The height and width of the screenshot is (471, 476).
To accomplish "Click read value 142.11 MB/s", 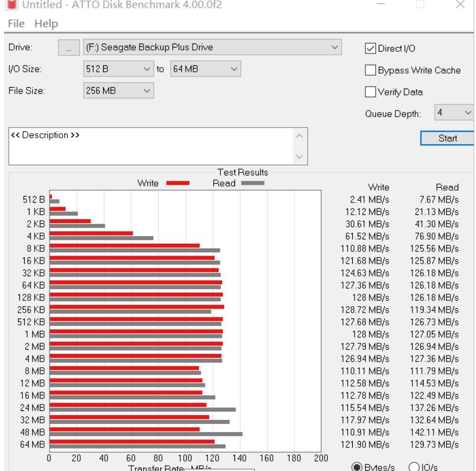I will point(434,432).
